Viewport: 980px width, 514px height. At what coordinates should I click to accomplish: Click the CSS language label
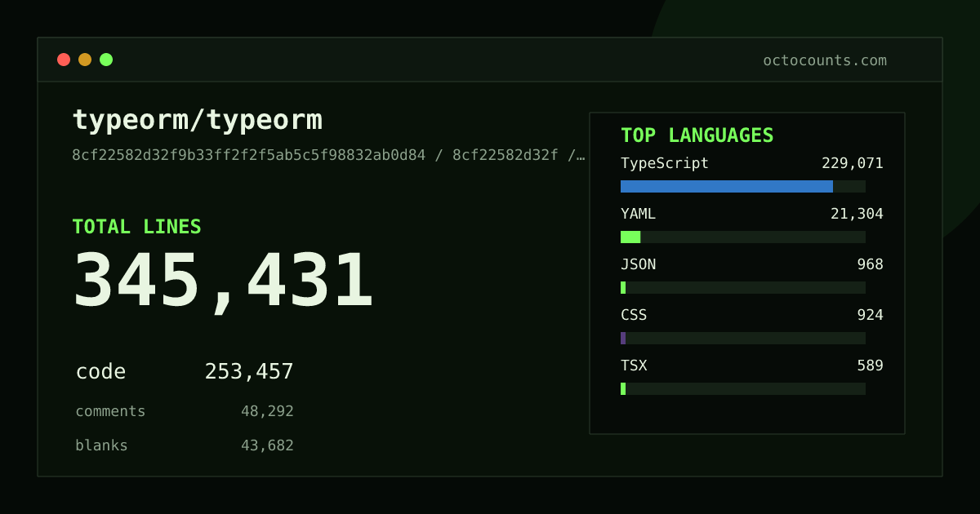634,315
